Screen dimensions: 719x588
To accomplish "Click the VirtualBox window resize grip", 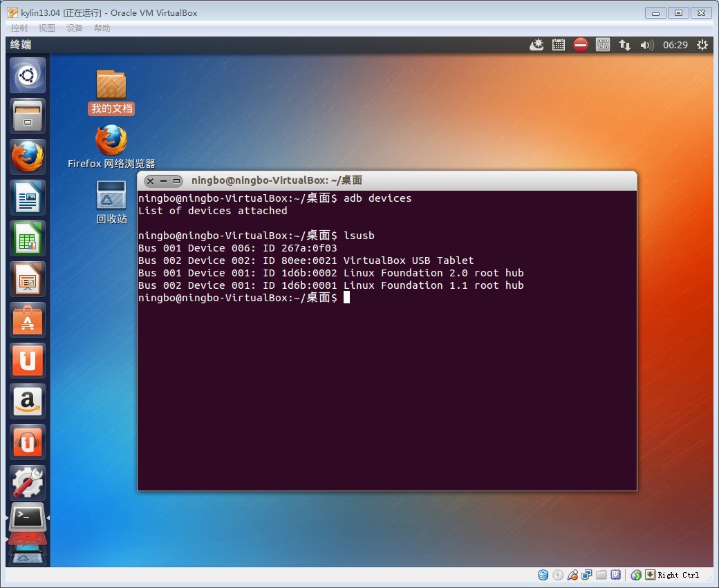I will [x=709, y=578].
